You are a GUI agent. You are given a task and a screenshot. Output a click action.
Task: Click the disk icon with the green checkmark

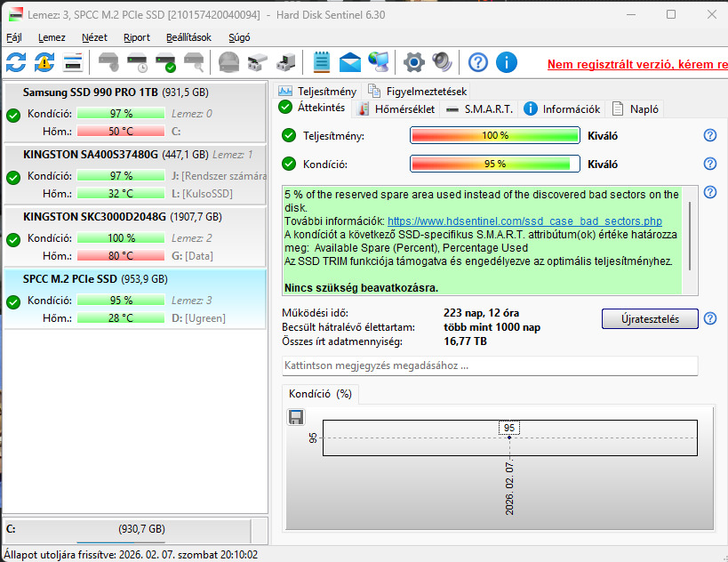point(165,62)
